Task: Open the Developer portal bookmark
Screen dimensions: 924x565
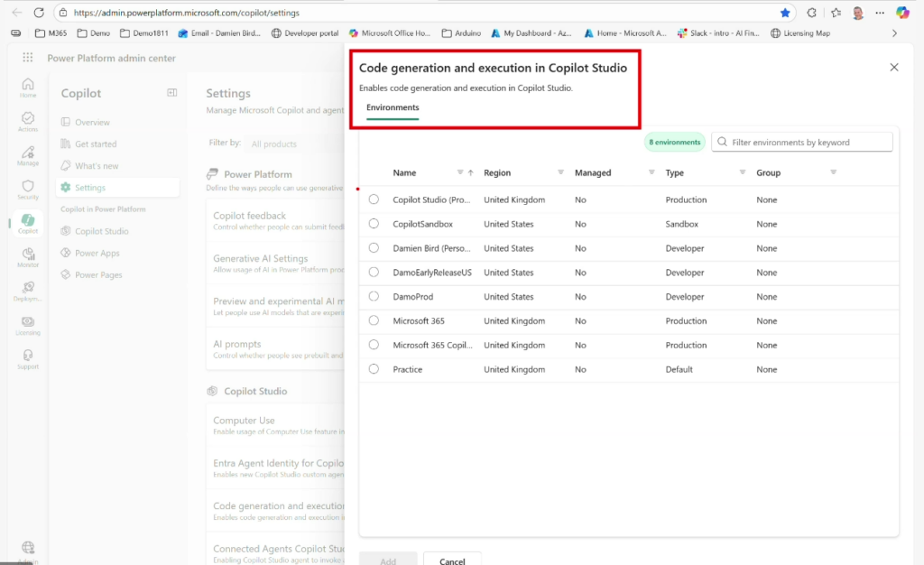Action: pos(305,33)
